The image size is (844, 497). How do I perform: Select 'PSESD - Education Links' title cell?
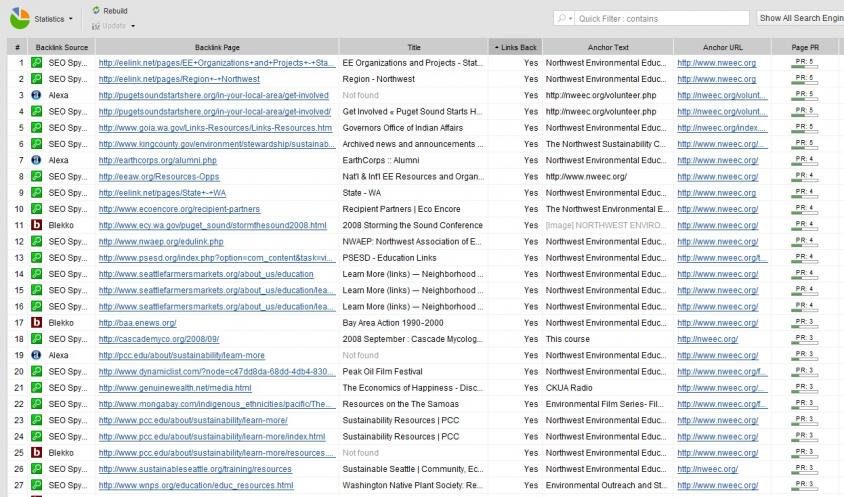(389, 257)
